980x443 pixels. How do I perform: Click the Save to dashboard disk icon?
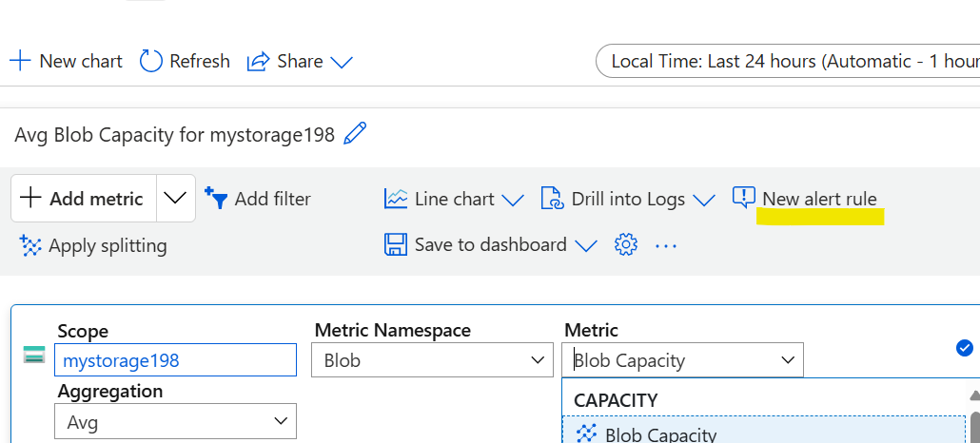point(396,245)
